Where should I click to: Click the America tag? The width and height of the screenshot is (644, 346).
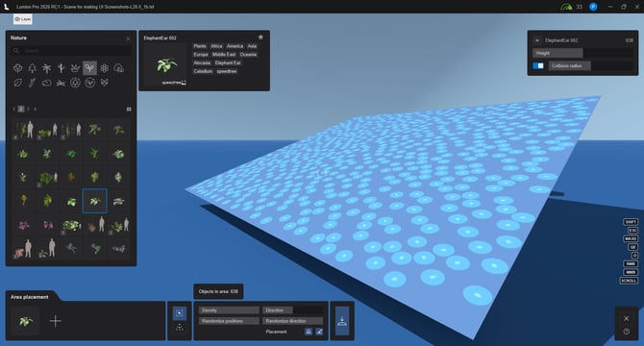tap(235, 46)
